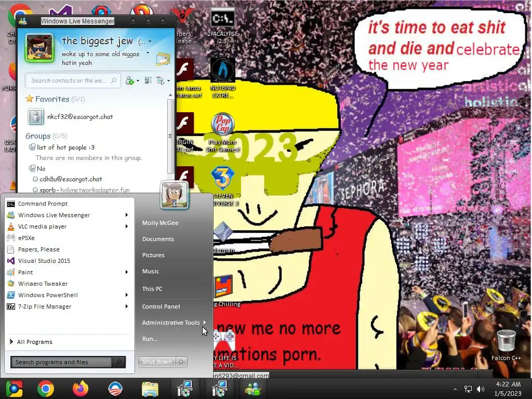532x399 pixels.
Task: Expand Windows Live Messenger jump list arrow
Action: pyautogui.click(x=127, y=215)
